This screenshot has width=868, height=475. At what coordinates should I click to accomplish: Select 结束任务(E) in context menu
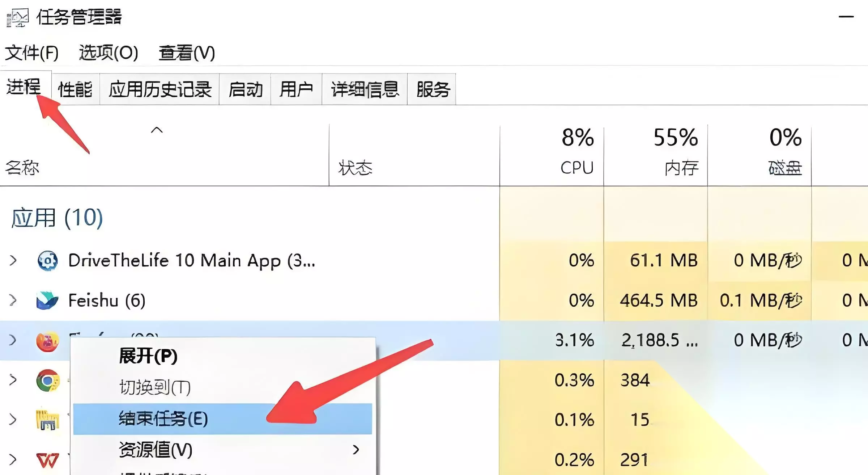point(163,419)
